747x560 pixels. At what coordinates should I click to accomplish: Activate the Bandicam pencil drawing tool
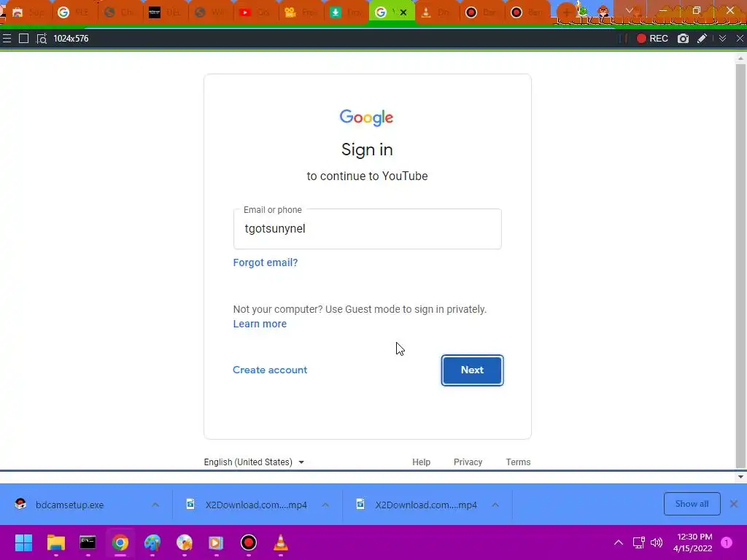pos(702,39)
